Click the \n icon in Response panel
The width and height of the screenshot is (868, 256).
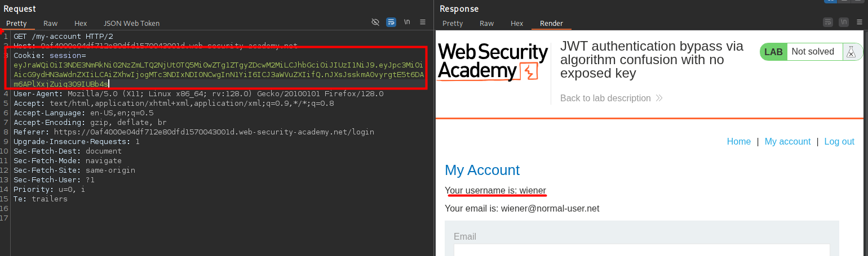[x=844, y=23]
